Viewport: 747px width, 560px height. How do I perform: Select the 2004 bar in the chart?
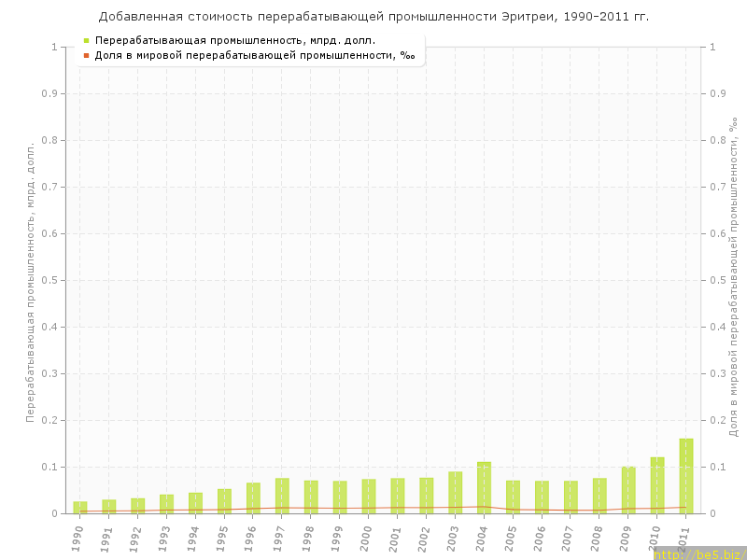click(x=484, y=487)
